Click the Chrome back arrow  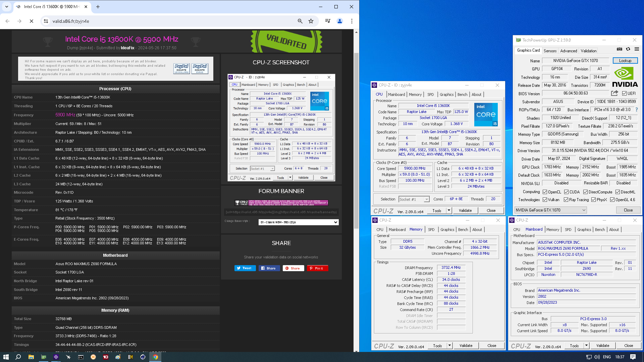click(x=7, y=21)
